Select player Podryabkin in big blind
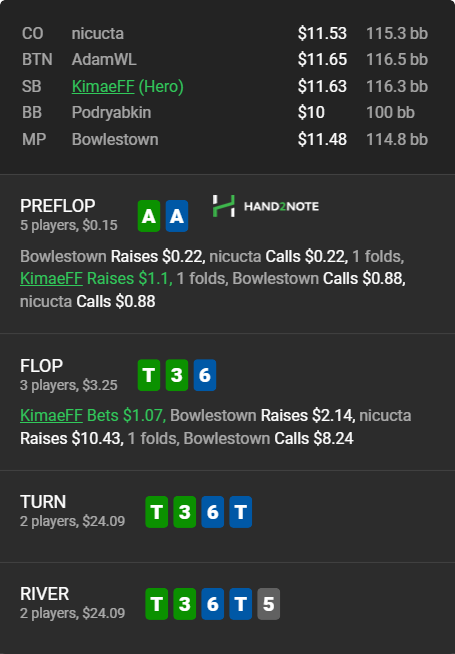This screenshot has height=654, width=455. [111, 113]
